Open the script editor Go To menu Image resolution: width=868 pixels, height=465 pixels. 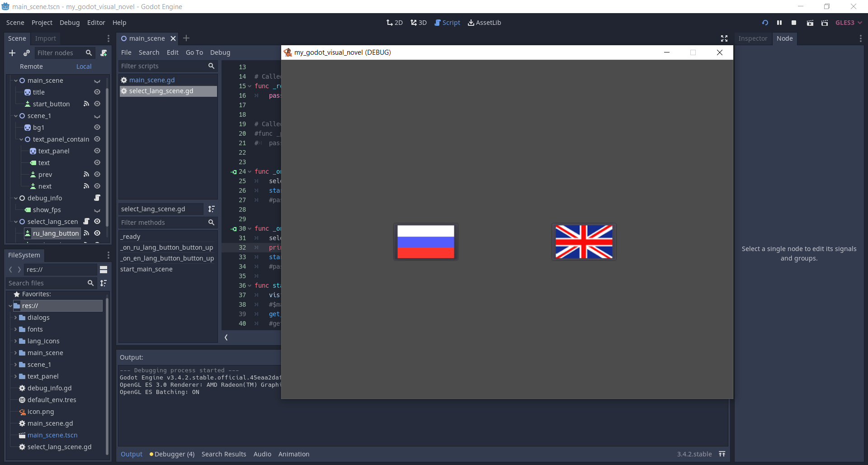click(194, 52)
